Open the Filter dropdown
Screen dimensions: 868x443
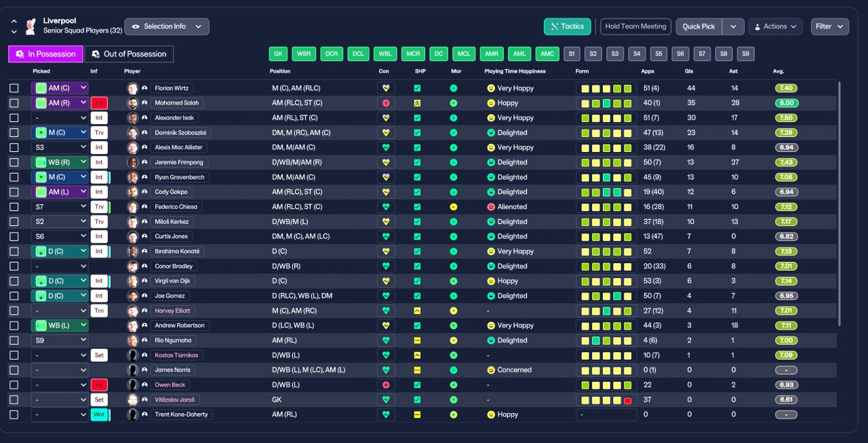tap(830, 26)
